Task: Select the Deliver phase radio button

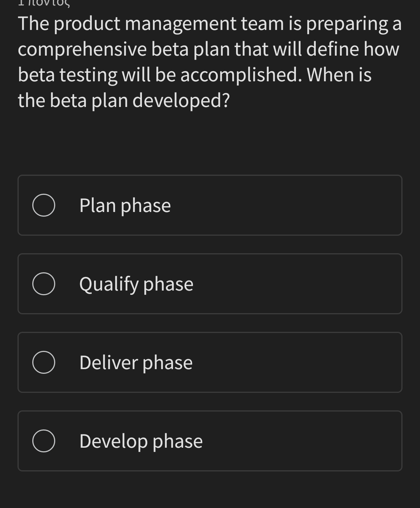Action: pos(44,362)
